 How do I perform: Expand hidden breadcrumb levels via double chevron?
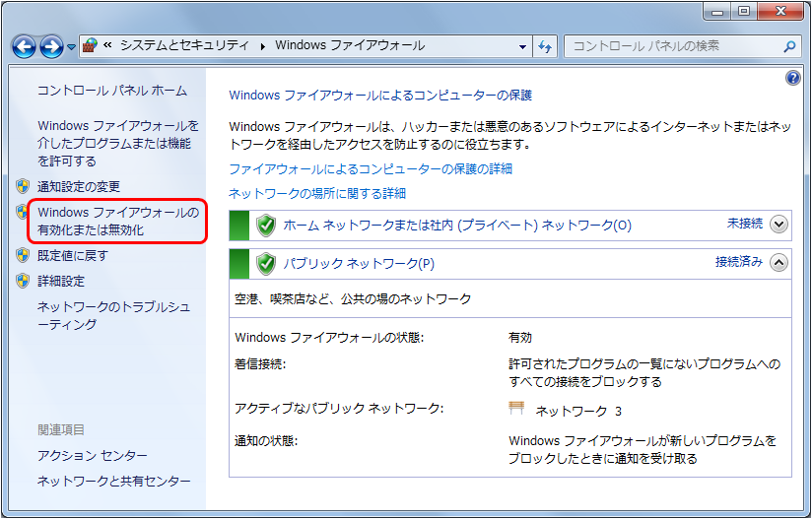(x=107, y=45)
